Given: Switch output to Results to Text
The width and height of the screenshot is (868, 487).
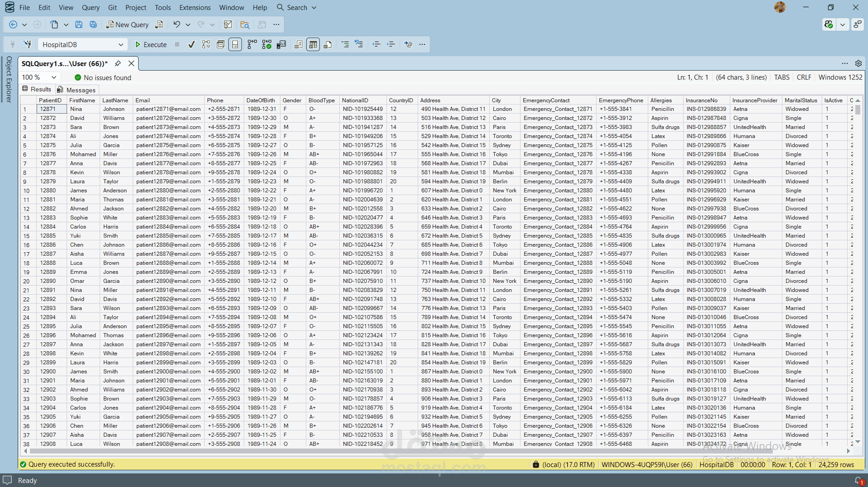Looking at the screenshot, I should (x=299, y=44).
